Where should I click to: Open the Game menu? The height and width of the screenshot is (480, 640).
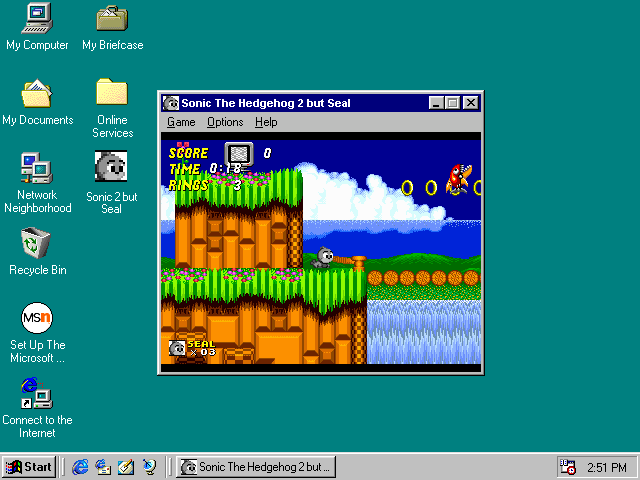[181, 122]
